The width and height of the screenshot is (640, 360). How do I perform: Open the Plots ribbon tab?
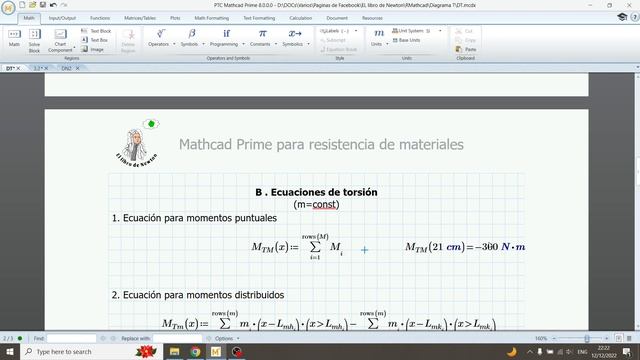tap(175, 18)
